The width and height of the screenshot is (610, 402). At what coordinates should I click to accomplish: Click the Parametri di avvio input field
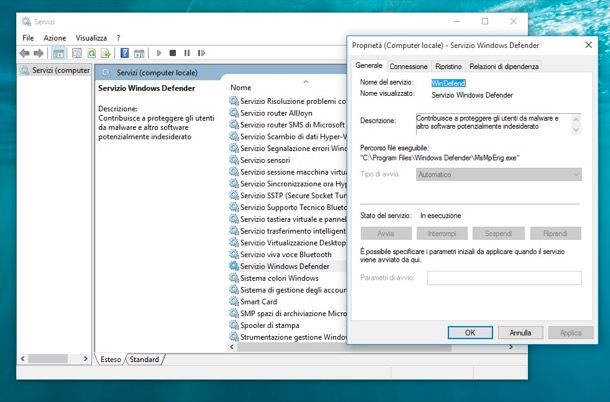[x=504, y=278]
